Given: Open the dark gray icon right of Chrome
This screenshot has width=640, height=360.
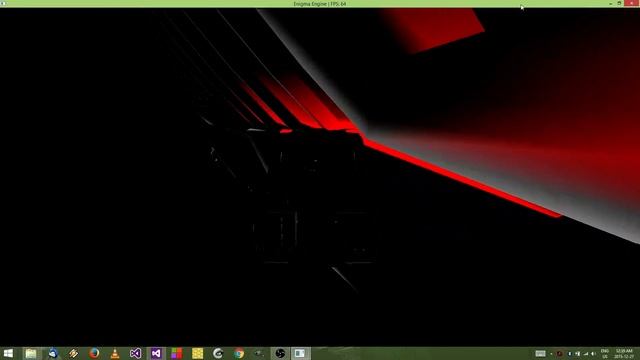Looking at the screenshot, I should (259, 353).
